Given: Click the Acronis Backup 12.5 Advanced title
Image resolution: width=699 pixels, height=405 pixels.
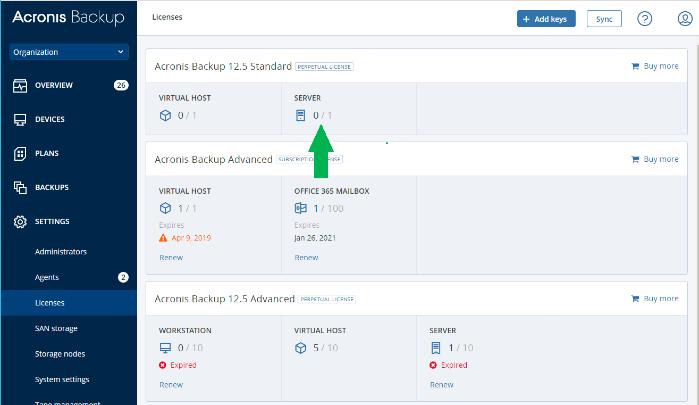Looking at the screenshot, I should (x=225, y=299).
